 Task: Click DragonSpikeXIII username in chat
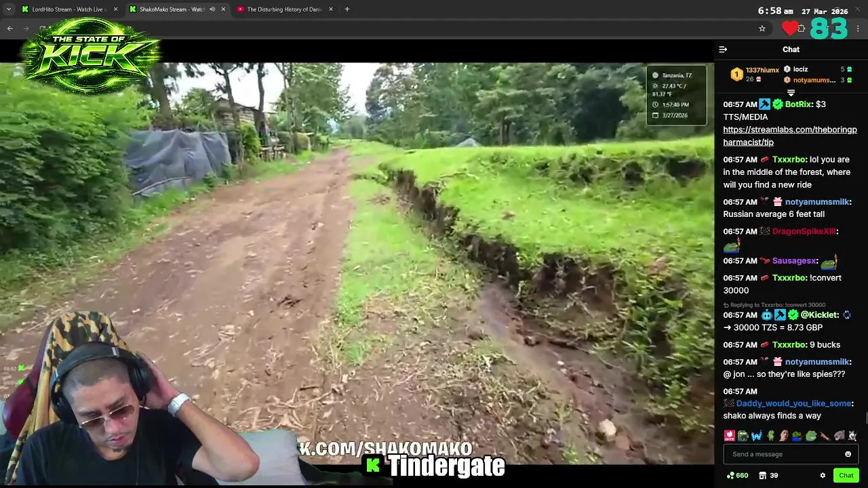[x=804, y=231]
